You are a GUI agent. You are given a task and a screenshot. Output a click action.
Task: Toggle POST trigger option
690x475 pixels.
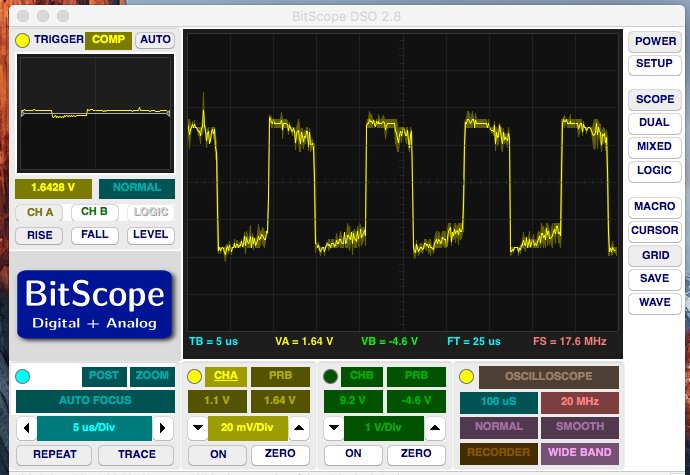point(104,376)
